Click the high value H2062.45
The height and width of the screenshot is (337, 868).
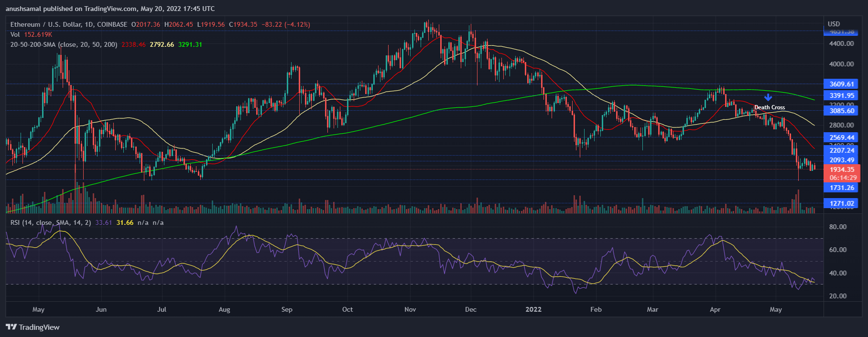[179, 24]
